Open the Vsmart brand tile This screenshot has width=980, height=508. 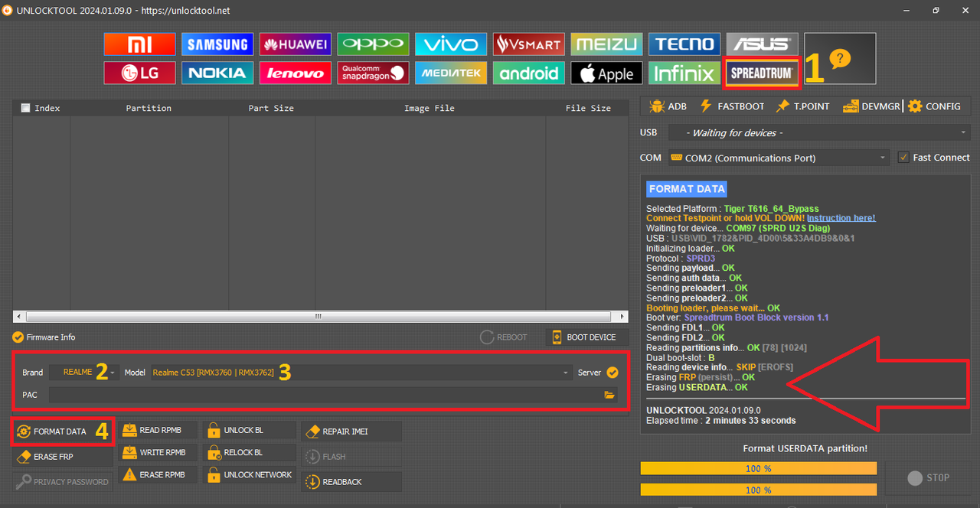(529, 44)
